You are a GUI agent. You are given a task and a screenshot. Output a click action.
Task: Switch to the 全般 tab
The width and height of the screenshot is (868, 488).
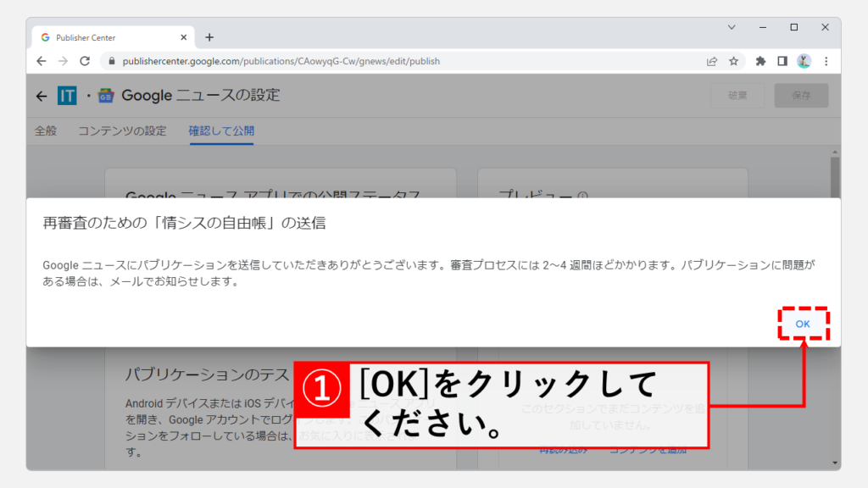pos(46,130)
